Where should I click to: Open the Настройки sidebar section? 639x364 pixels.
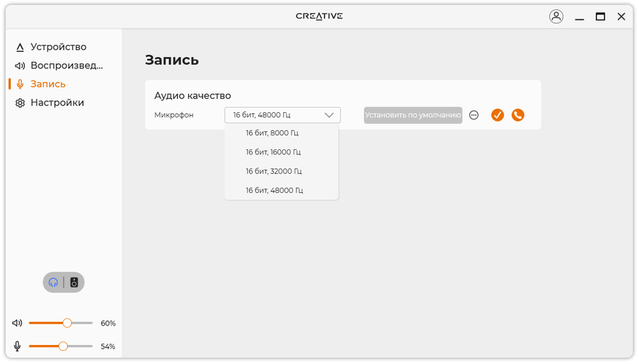[x=57, y=103]
